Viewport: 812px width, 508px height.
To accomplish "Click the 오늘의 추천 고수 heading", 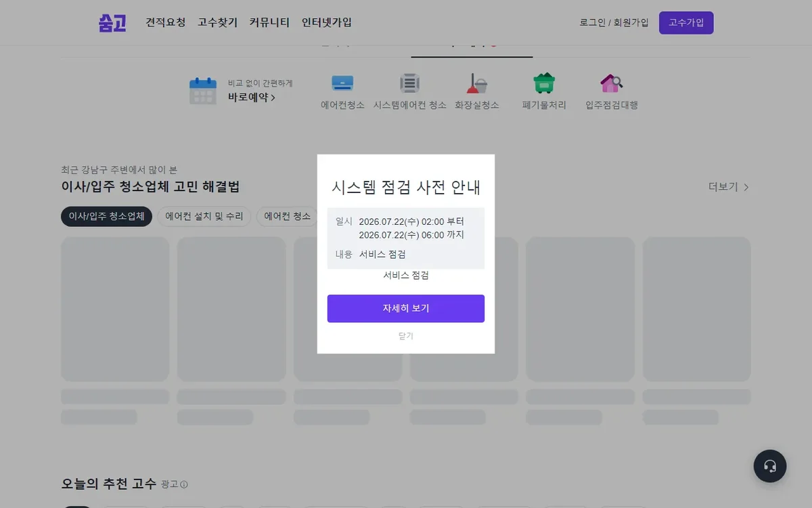I will 108,484.
